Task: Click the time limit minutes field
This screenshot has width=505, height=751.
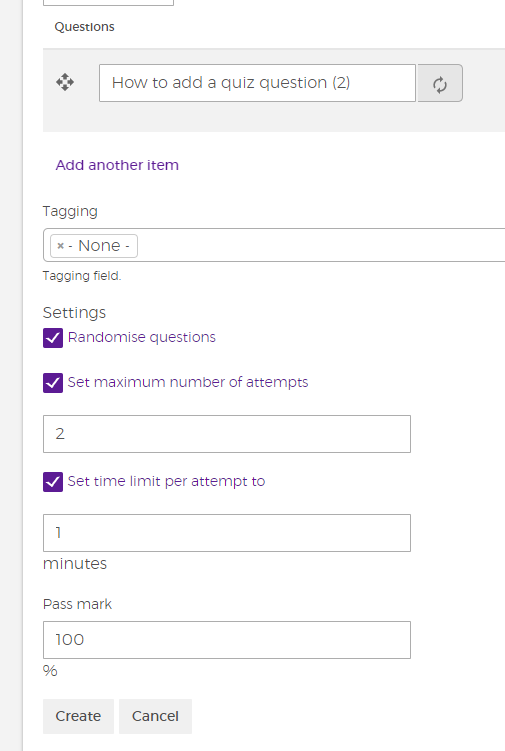Action: 227,533
